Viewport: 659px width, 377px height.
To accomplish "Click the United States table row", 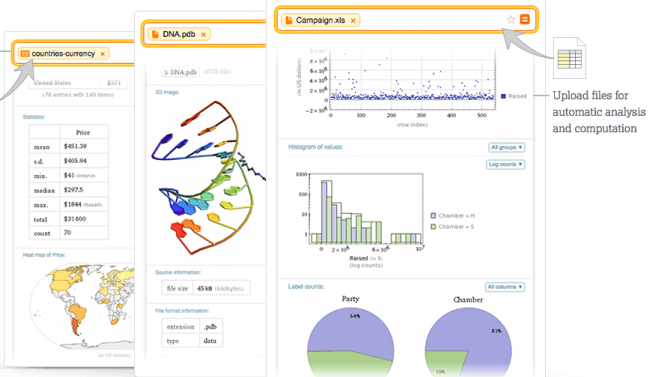I will [x=78, y=83].
